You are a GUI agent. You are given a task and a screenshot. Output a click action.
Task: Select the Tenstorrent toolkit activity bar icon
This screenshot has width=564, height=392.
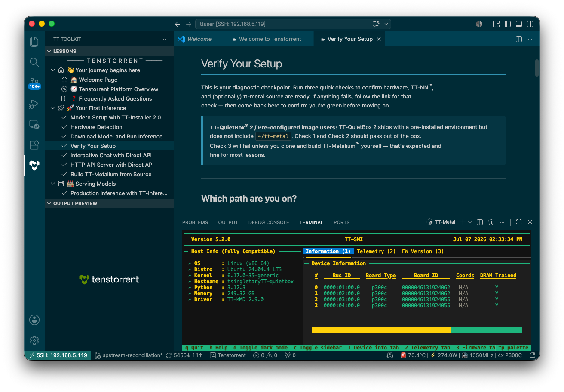34,165
